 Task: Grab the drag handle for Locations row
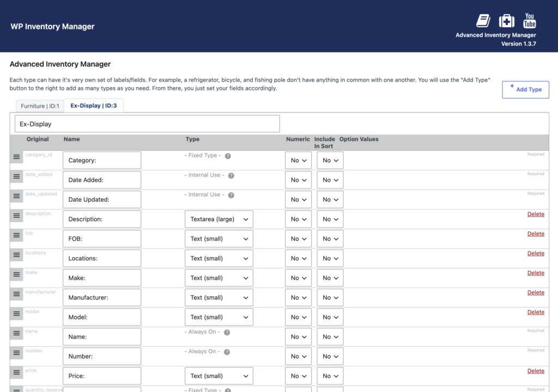point(16,255)
